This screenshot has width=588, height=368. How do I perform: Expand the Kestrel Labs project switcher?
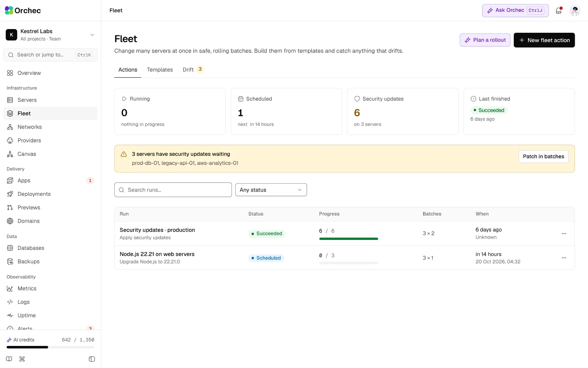point(50,35)
